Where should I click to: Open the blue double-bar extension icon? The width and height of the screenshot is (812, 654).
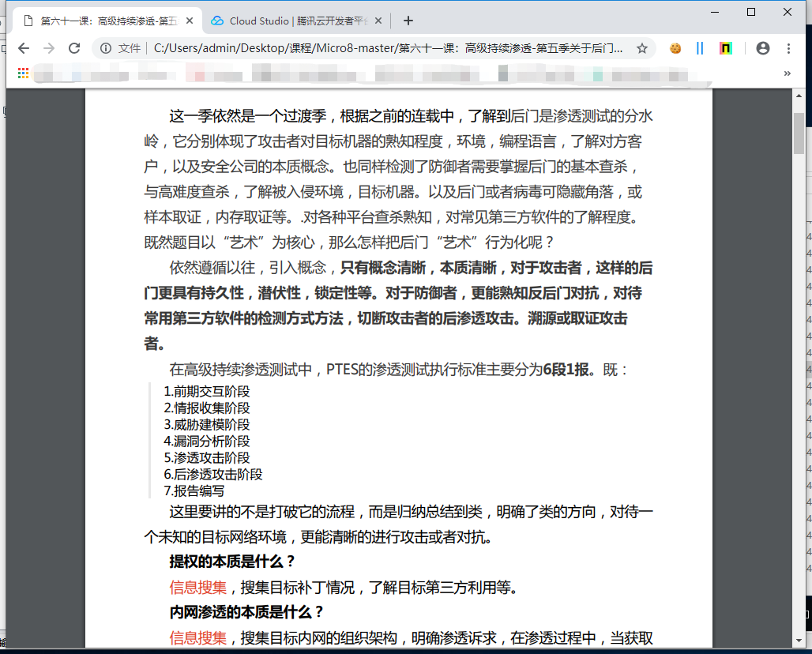pyautogui.click(x=700, y=48)
